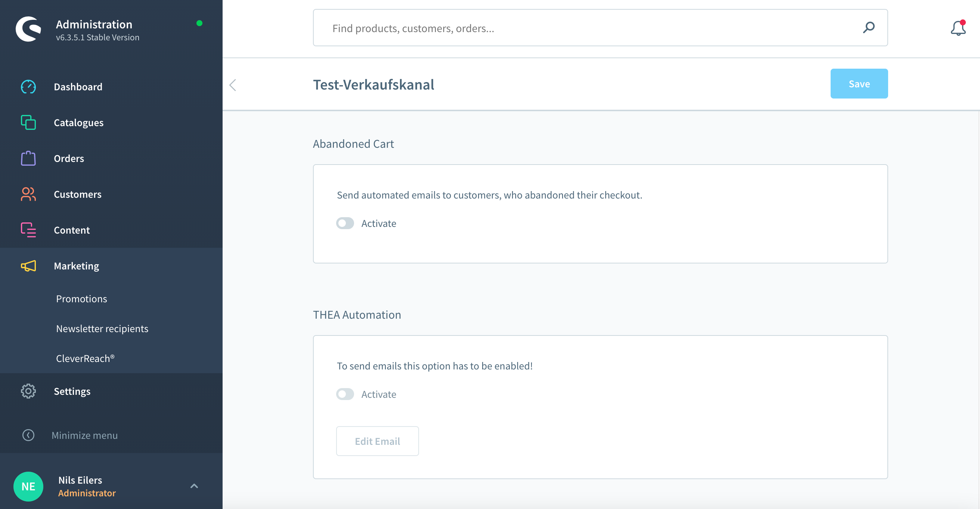Screen dimensions: 980x509
Task: Go back using the left chevron arrow
Action: [x=233, y=85]
